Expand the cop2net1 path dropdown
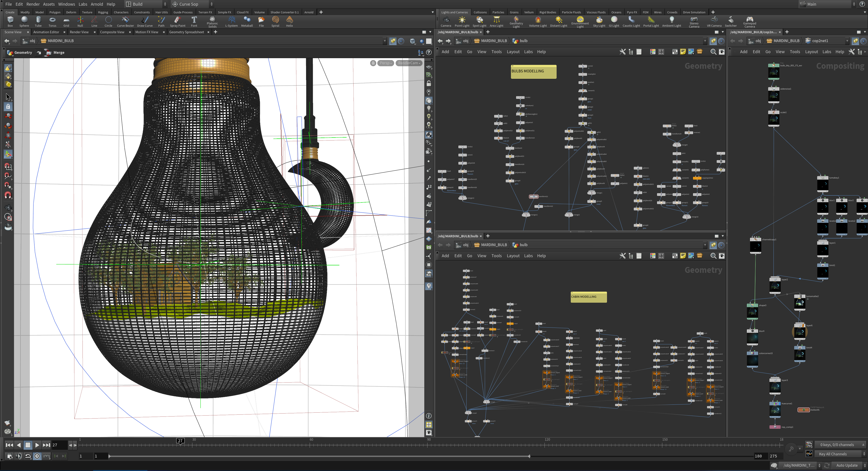This screenshot has width=868, height=471. click(x=847, y=41)
